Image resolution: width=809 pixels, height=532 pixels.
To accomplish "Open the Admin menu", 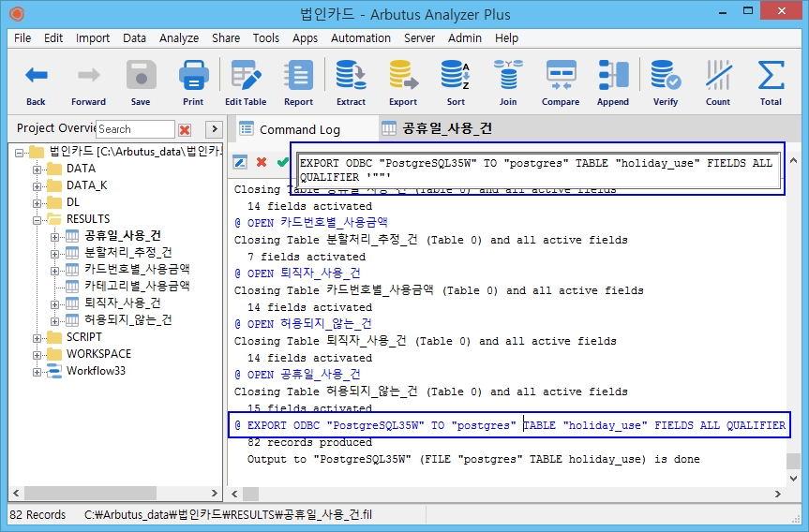I will pyautogui.click(x=464, y=38).
